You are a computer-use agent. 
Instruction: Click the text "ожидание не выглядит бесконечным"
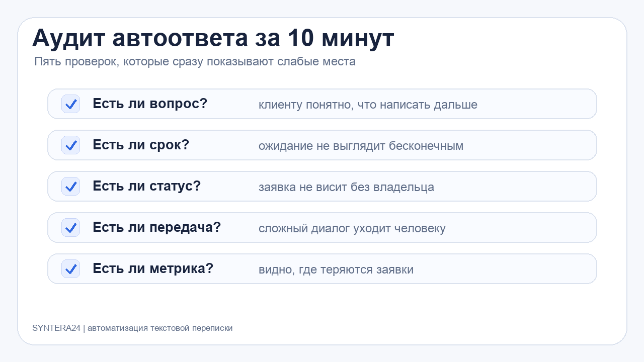pyautogui.click(x=361, y=146)
